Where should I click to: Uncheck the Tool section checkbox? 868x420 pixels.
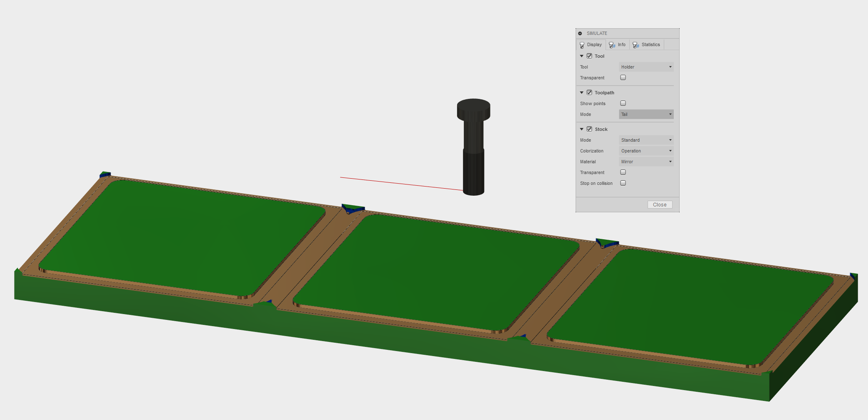589,56
